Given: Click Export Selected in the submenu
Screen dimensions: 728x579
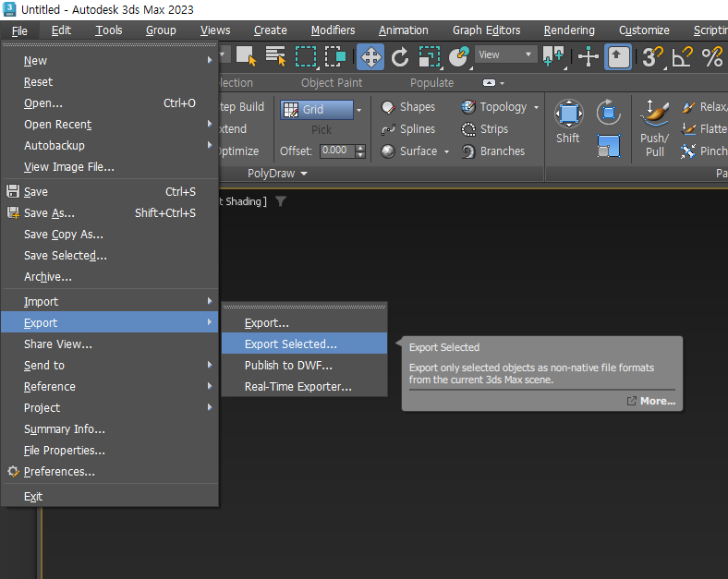Looking at the screenshot, I should coord(290,344).
